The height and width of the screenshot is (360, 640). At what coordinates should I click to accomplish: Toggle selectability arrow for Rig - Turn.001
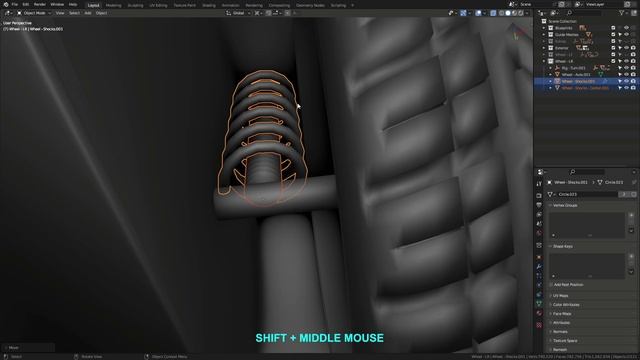click(x=620, y=68)
